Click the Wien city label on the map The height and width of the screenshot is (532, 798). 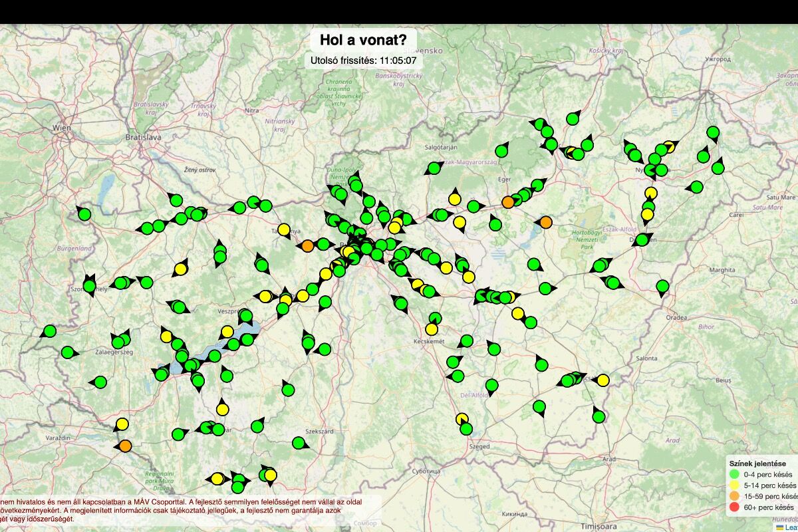tap(61, 126)
